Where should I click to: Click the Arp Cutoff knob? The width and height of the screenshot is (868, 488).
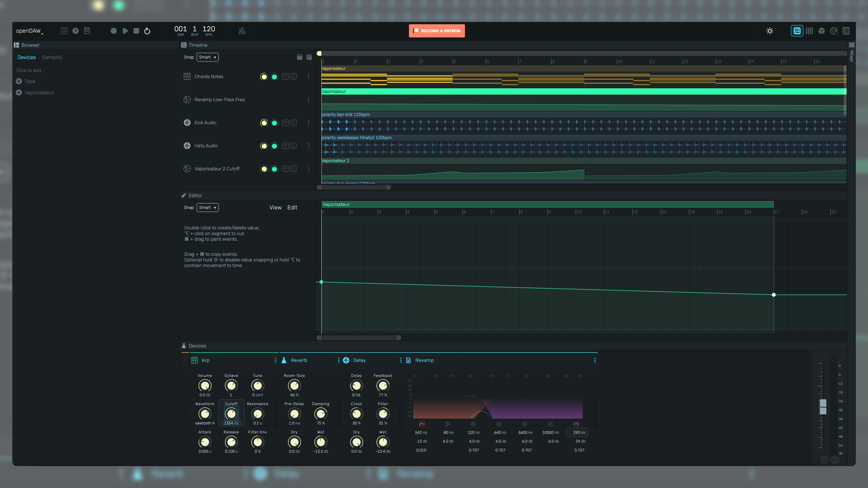pos(231,413)
